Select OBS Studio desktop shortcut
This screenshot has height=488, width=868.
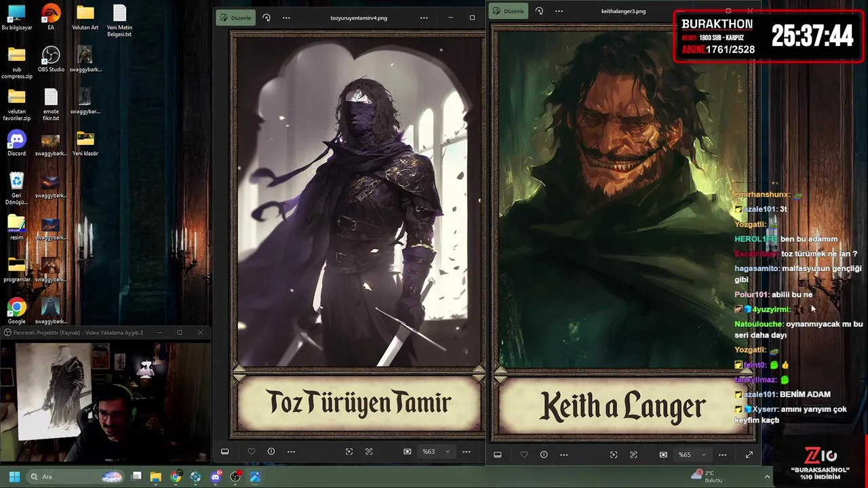51,60
